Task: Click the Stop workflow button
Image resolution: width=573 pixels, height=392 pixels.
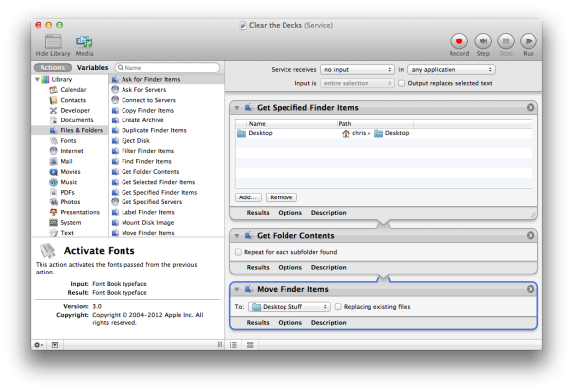Action: tap(506, 41)
